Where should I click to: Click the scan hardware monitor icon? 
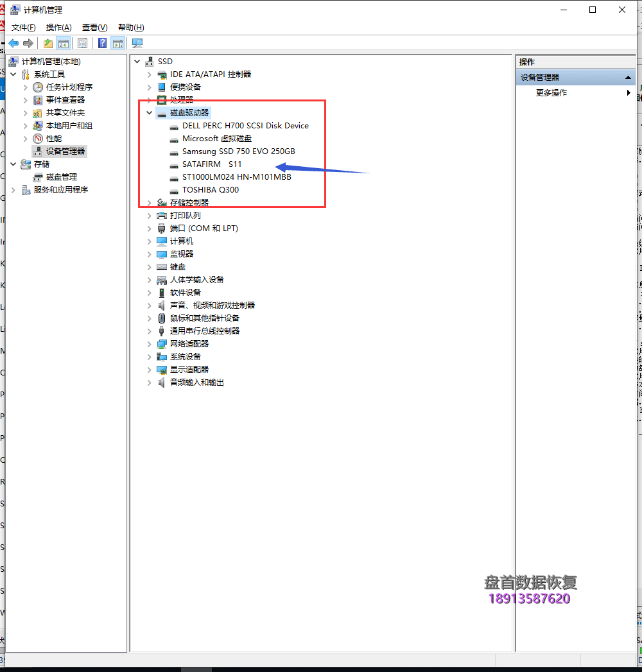(137, 43)
